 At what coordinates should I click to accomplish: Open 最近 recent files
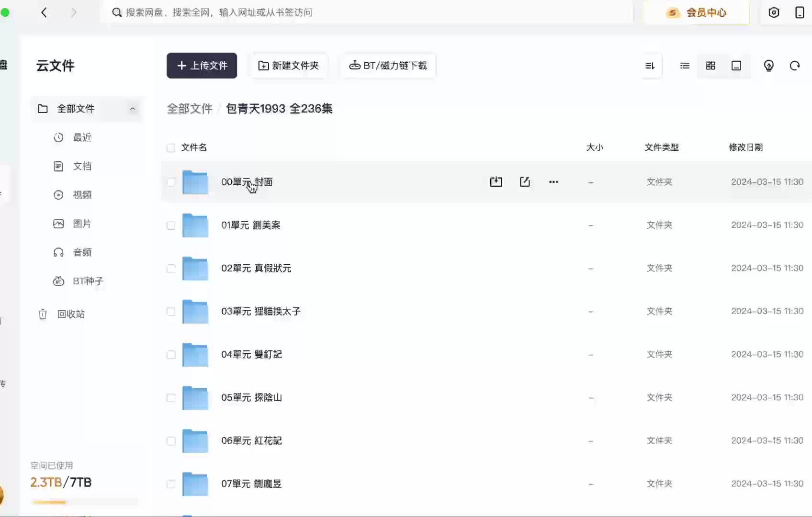tap(82, 137)
